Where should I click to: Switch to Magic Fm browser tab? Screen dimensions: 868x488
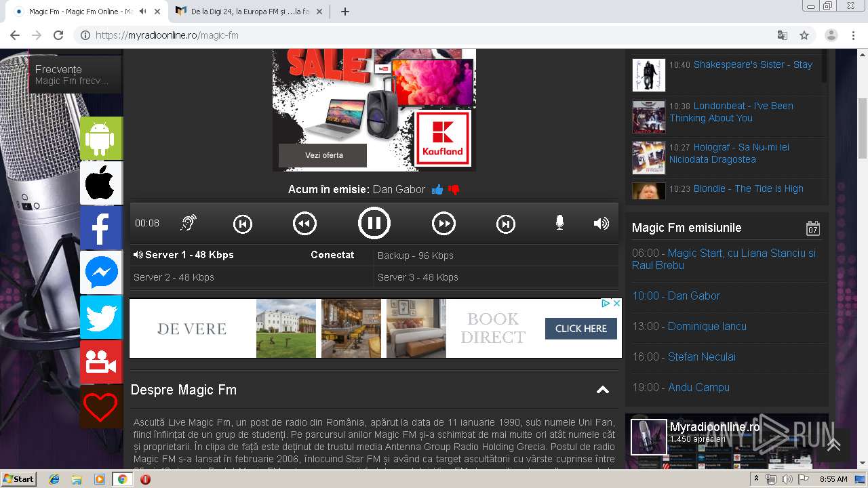83,12
